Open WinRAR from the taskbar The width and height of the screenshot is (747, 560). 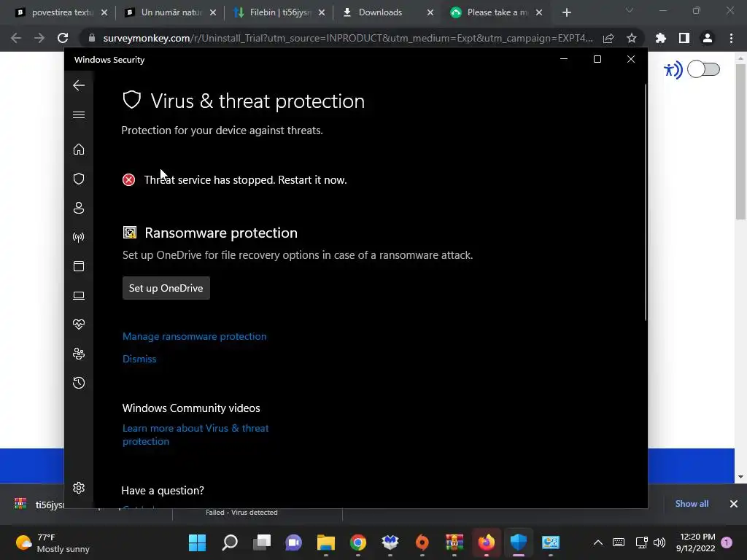[454, 542]
